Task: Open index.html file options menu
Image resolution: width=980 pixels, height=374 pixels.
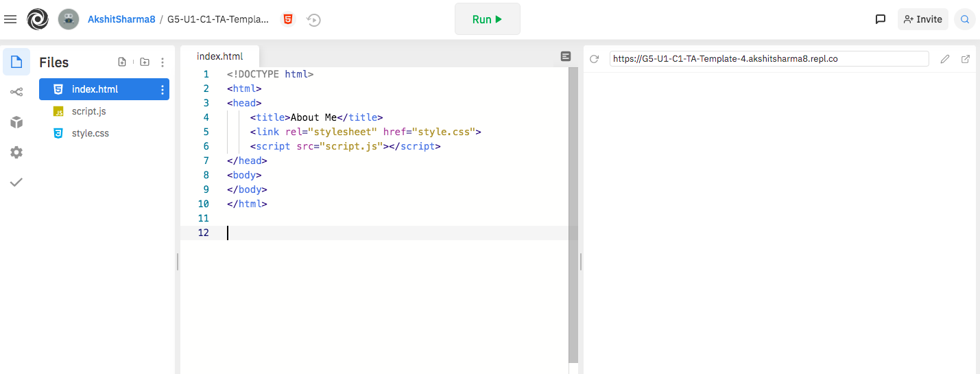Action: [163, 89]
